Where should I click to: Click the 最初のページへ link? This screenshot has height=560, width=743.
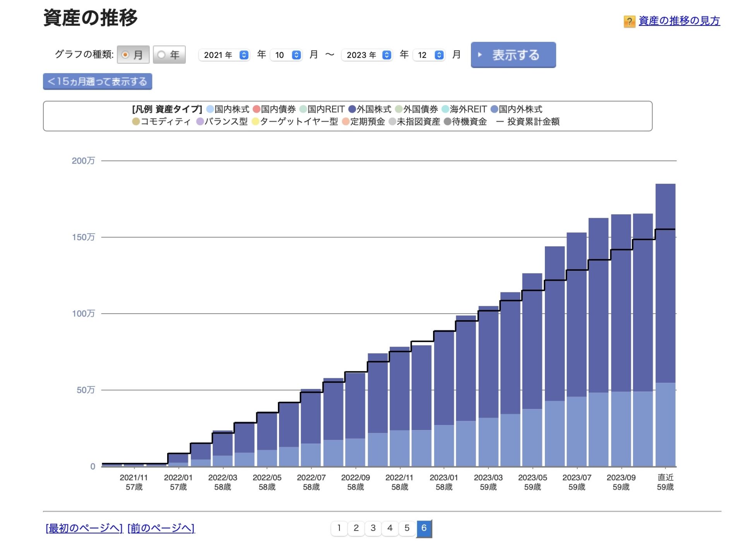coord(84,528)
